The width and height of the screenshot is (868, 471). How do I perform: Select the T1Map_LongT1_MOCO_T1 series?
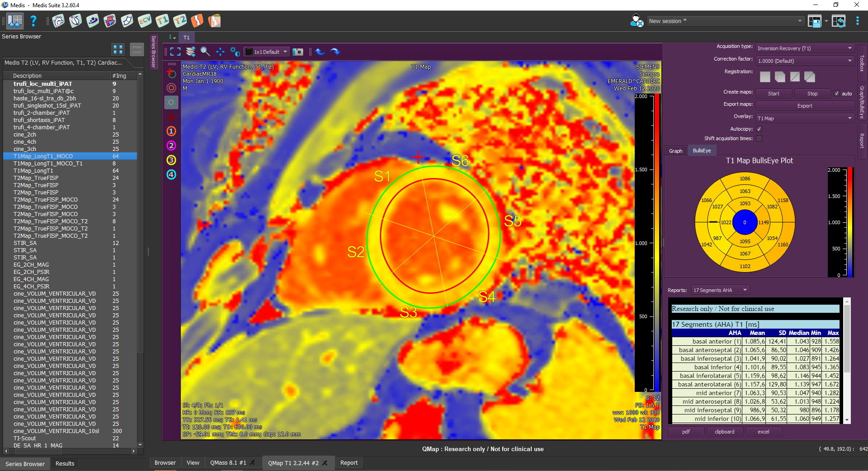[x=48, y=164]
